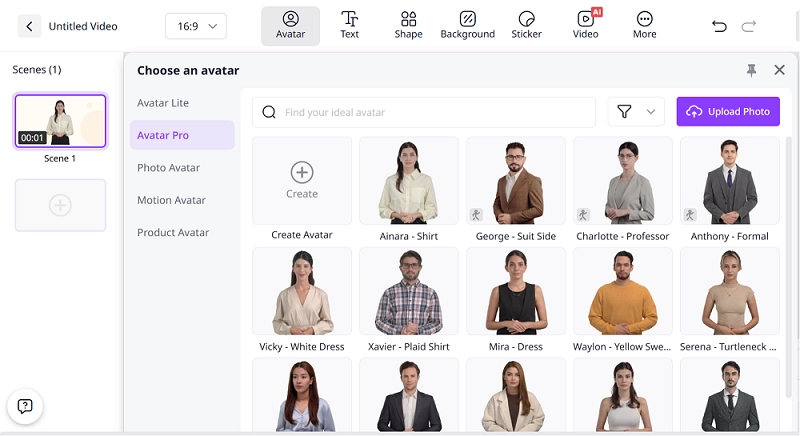Select the Charlotte - Professor avatar

pyautogui.click(x=622, y=181)
